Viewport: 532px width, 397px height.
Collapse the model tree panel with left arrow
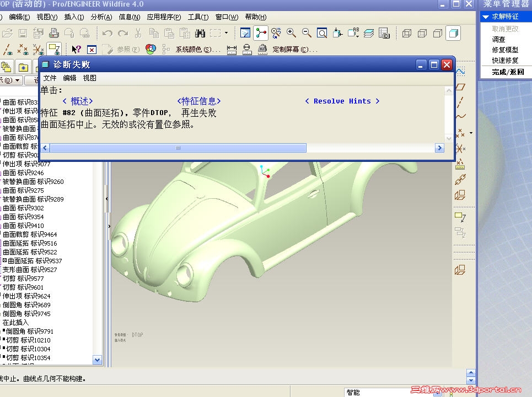coord(107,199)
